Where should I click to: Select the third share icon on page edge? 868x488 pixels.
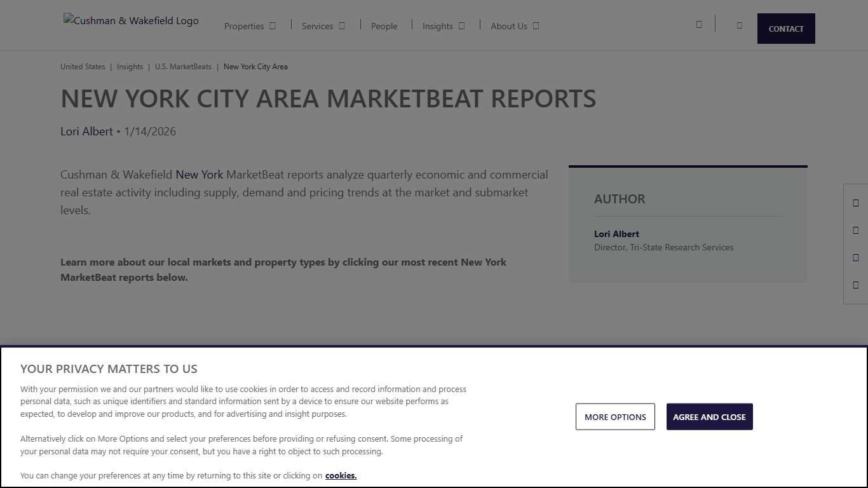point(856,257)
